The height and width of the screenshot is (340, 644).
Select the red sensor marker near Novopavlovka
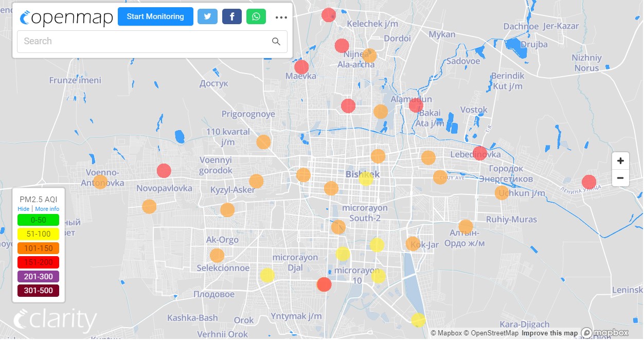tap(164, 170)
